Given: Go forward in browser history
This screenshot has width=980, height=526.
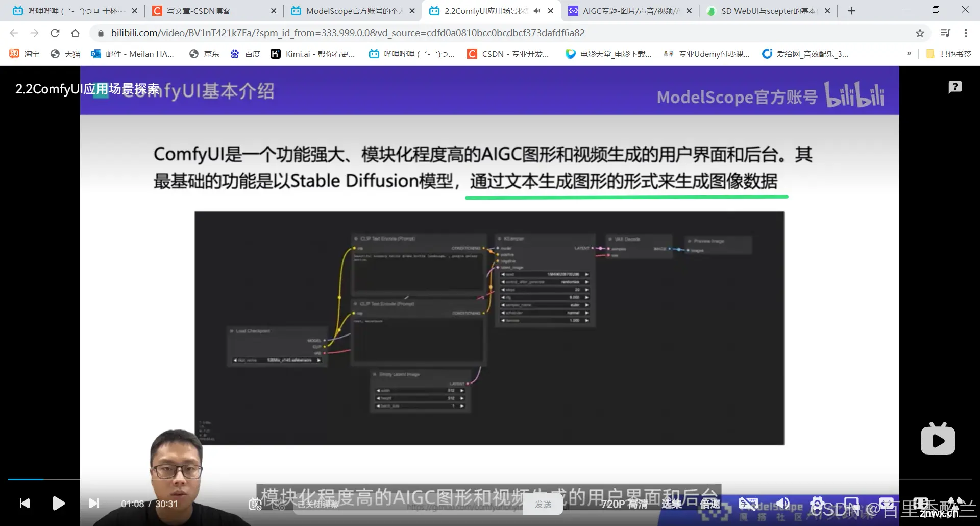Looking at the screenshot, I should [34, 33].
